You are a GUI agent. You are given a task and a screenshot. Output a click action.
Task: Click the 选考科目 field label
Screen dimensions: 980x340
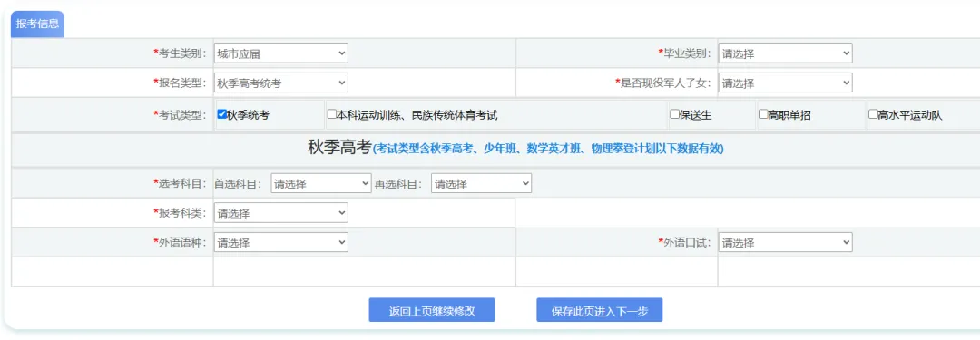click(x=180, y=184)
